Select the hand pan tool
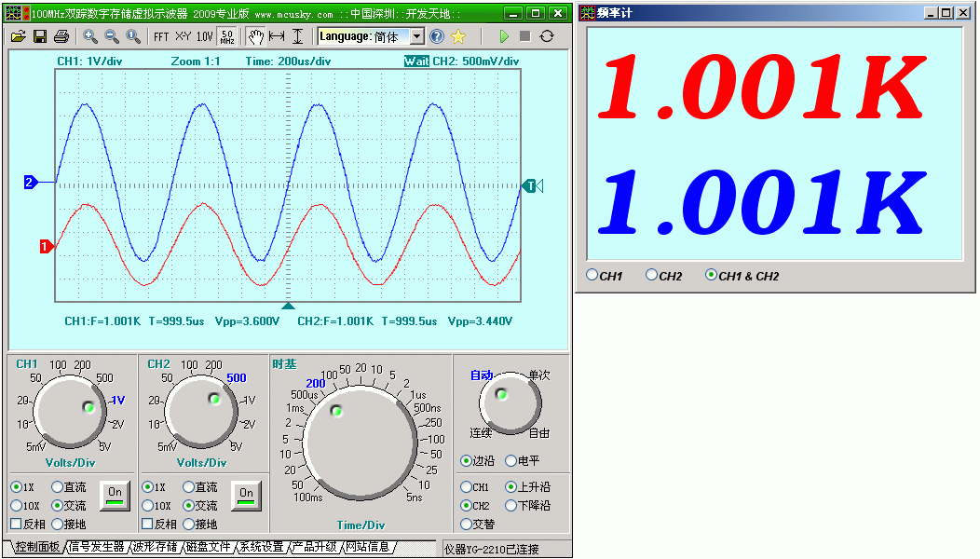The image size is (980, 559). tap(255, 36)
